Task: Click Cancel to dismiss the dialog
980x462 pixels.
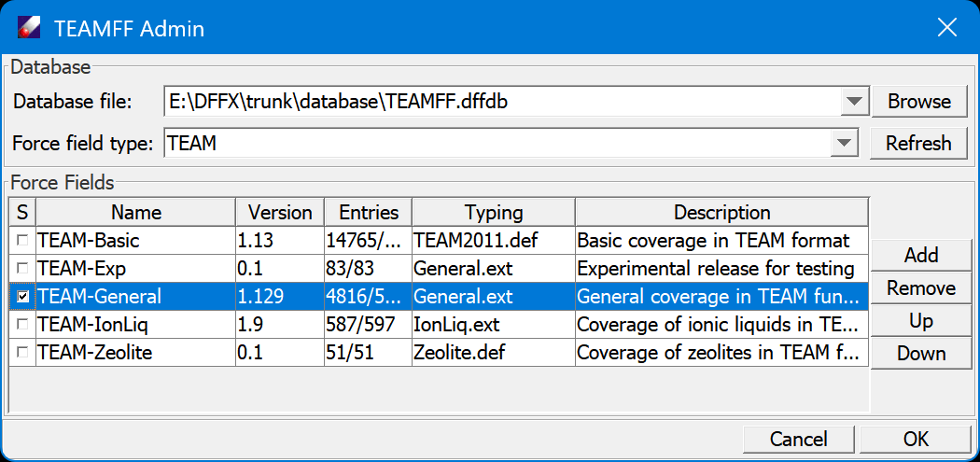Action: click(799, 439)
